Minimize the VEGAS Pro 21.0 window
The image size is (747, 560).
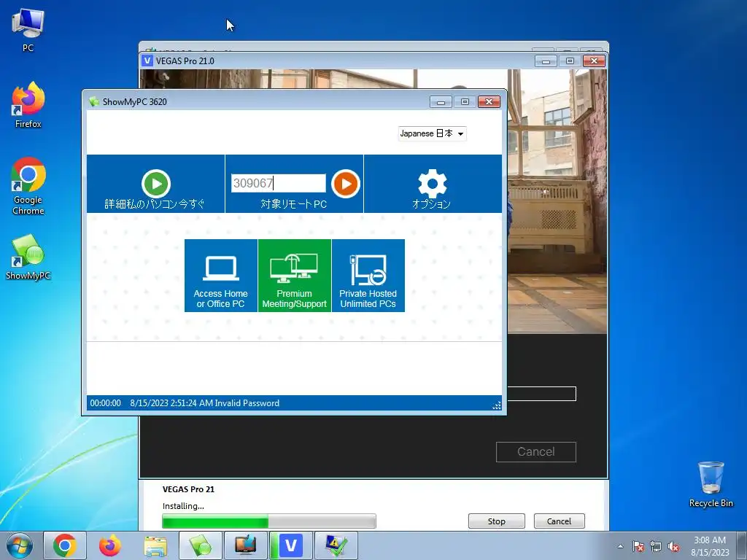click(546, 61)
